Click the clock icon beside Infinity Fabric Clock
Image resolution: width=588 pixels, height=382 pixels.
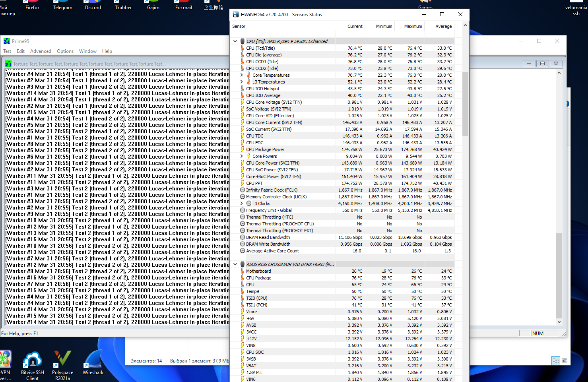243,190
